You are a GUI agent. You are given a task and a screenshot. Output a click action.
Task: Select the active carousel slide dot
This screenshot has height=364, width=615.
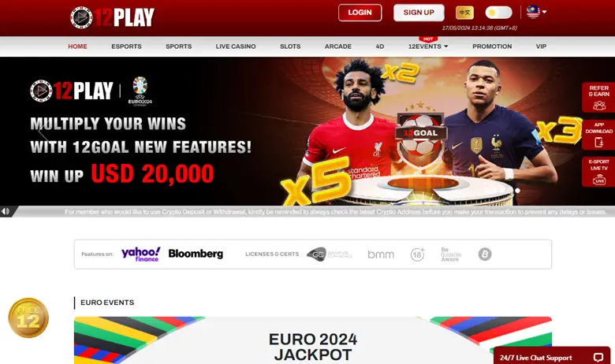pyautogui.click(x=517, y=191)
